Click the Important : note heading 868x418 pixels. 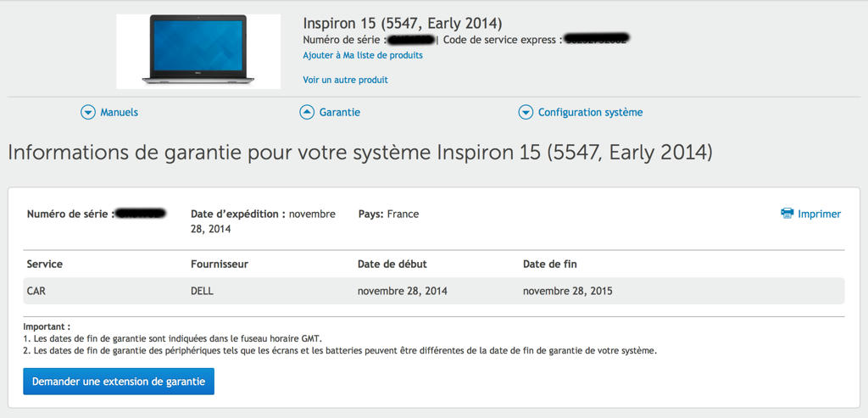pyautogui.click(x=47, y=326)
